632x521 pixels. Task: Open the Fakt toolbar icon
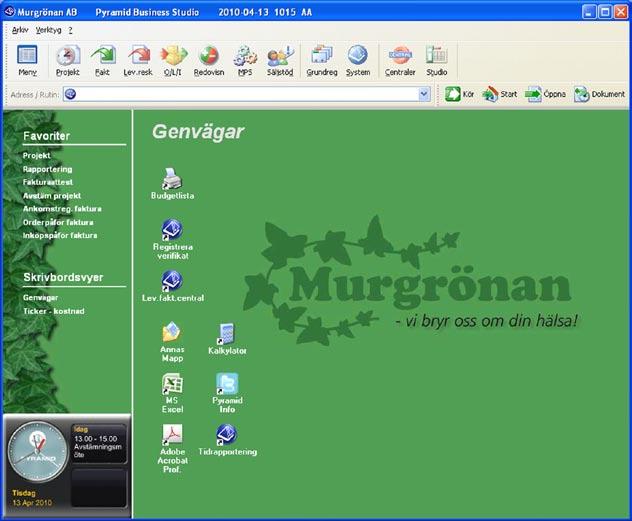pyautogui.click(x=103, y=60)
